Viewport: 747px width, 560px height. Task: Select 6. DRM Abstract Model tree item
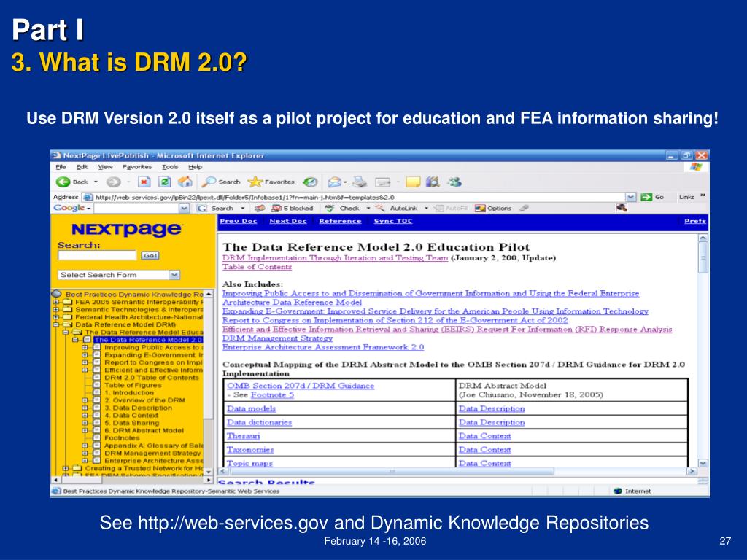click(x=144, y=430)
